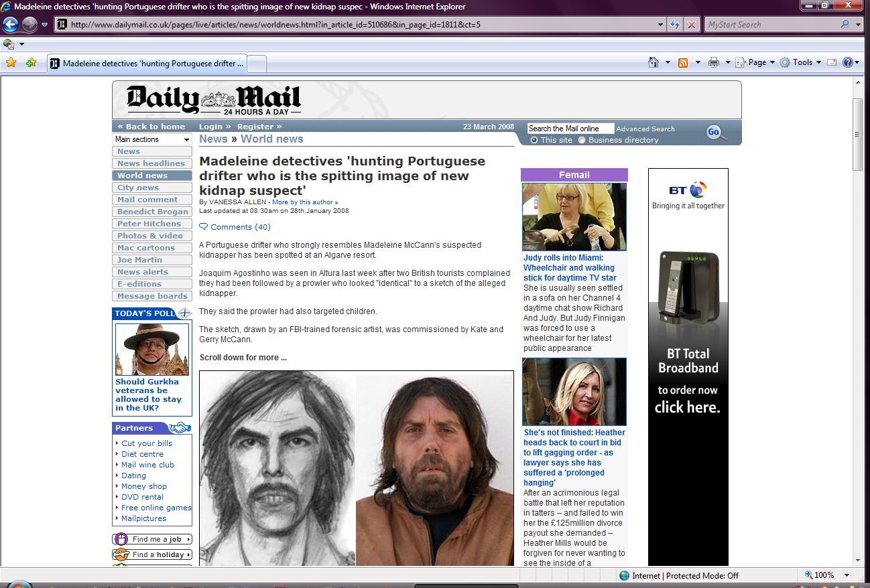This screenshot has height=588, width=870.
Task: Select the 'This site' radio button
Action: click(534, 140)
